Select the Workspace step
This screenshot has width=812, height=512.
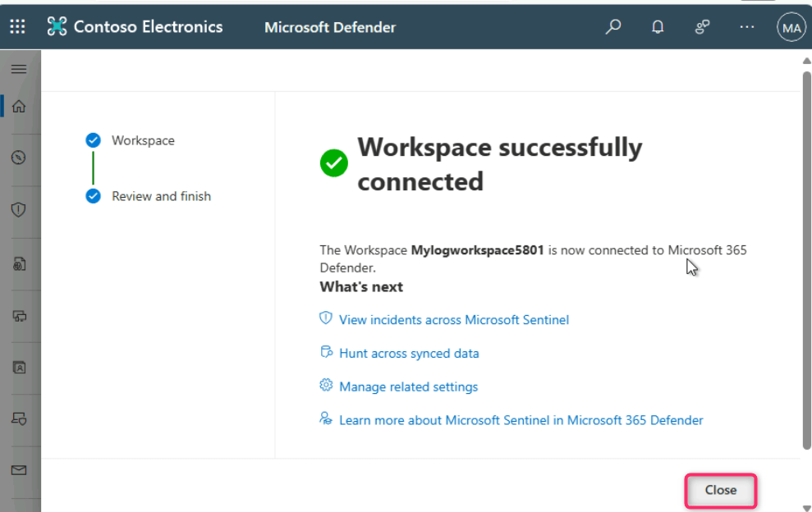[143, 140]
